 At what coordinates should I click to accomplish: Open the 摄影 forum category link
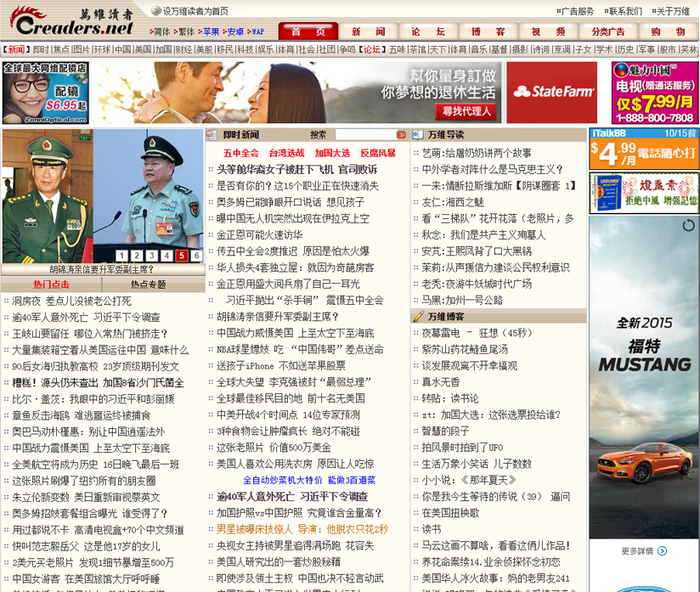coord(520,49)
